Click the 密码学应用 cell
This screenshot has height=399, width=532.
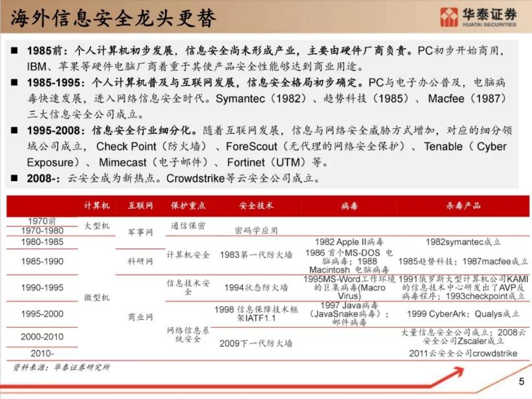[256, 231]
